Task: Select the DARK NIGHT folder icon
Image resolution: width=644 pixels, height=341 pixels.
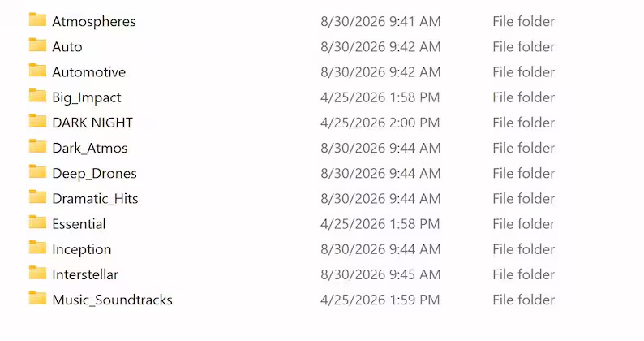Action: [x=37, y=121]
